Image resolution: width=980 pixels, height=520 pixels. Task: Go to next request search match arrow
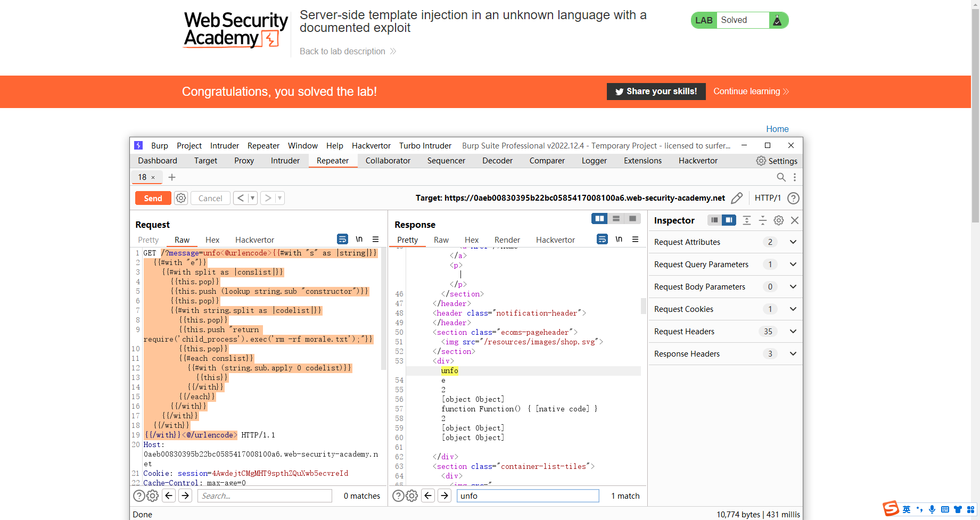pos(185,496)
